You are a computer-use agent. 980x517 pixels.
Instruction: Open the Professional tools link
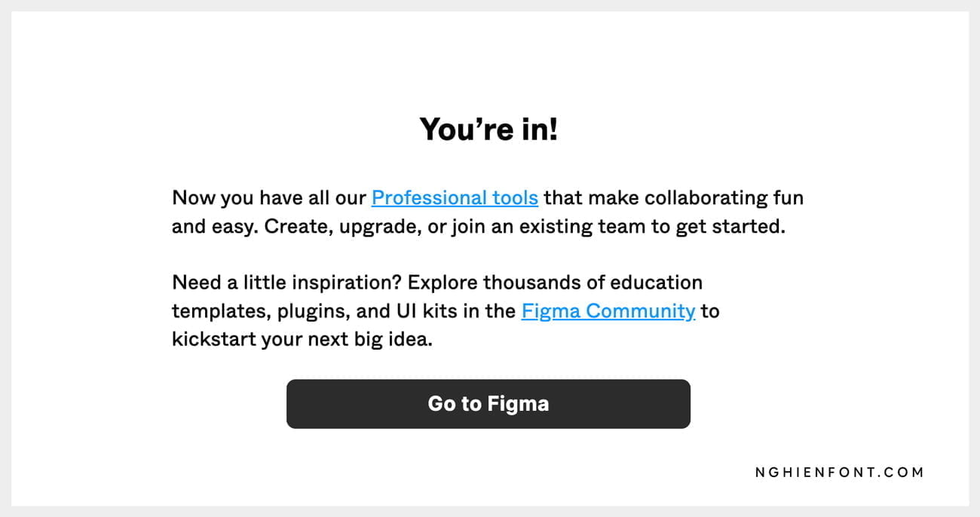(455, 198)
